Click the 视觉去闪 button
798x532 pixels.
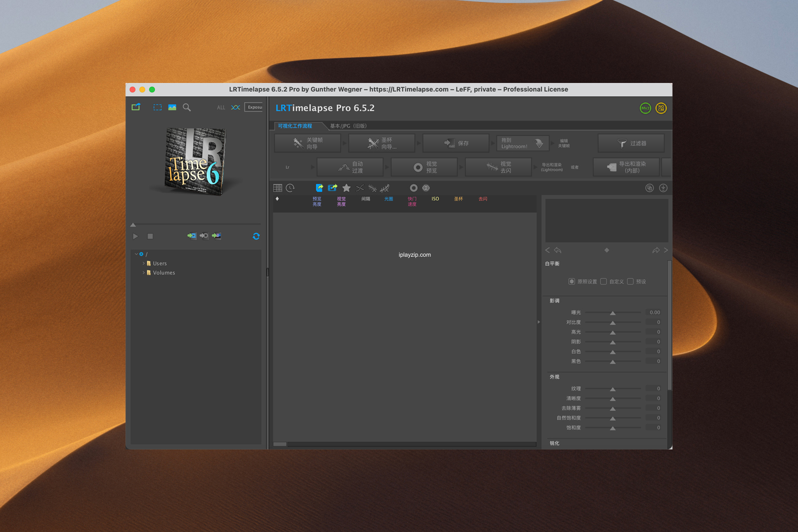click(498, 167)
